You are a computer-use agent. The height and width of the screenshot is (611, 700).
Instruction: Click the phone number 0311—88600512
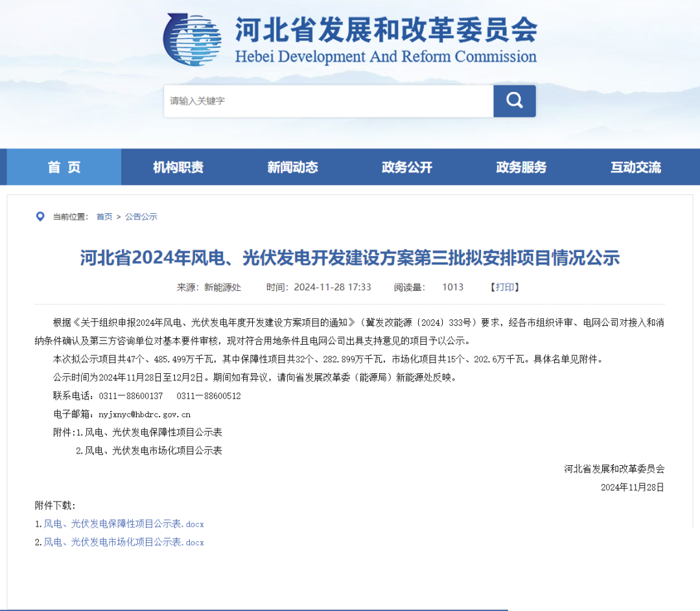[x=209, y=396]
